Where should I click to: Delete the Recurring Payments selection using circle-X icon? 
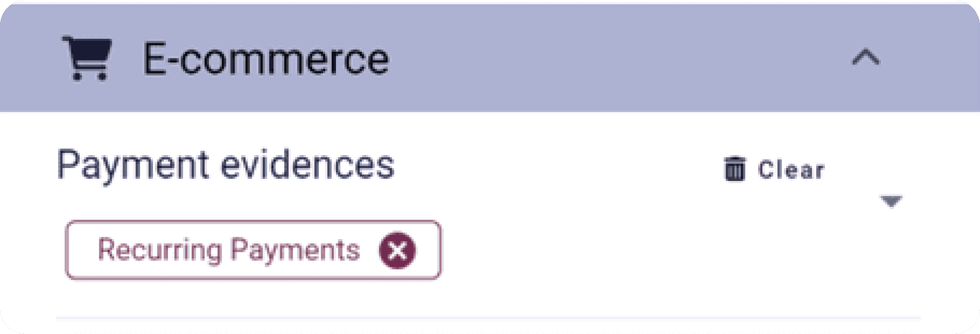click(397, 250)
